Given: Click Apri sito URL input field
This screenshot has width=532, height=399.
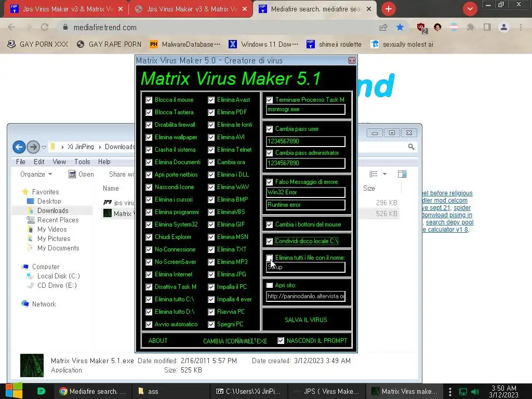Looking at the screenshot, I should tap(305, 296).
